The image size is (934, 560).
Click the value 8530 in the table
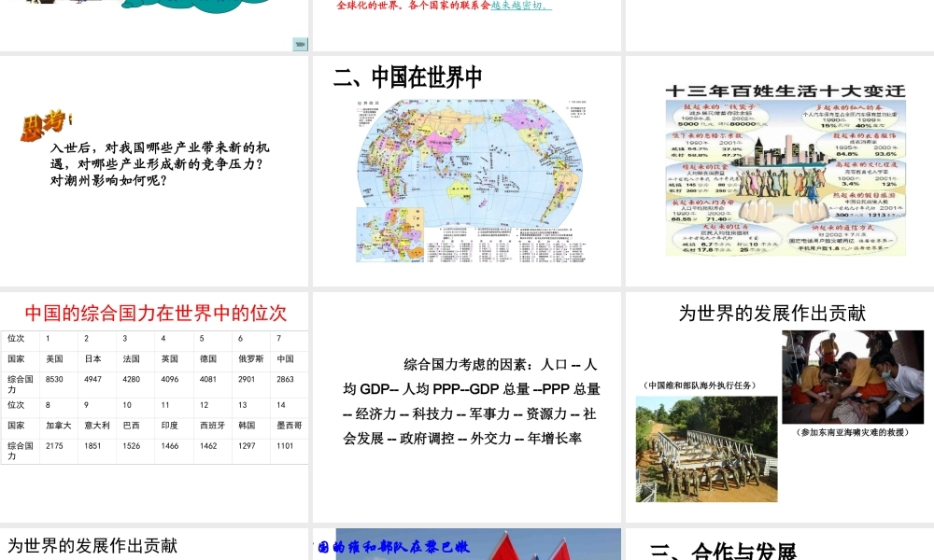click(54, 379)
